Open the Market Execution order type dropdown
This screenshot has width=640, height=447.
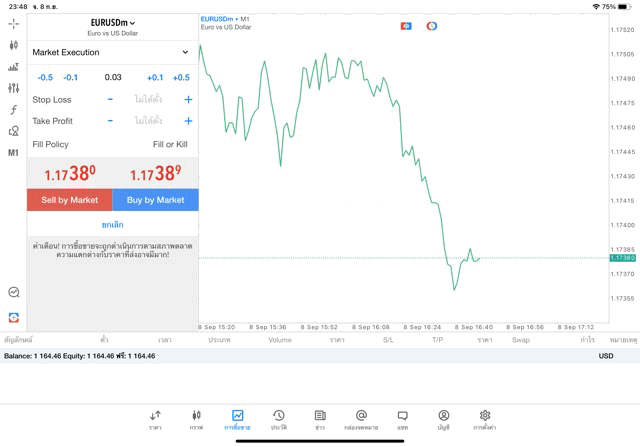pyautogui.click(x=112, y=52)
